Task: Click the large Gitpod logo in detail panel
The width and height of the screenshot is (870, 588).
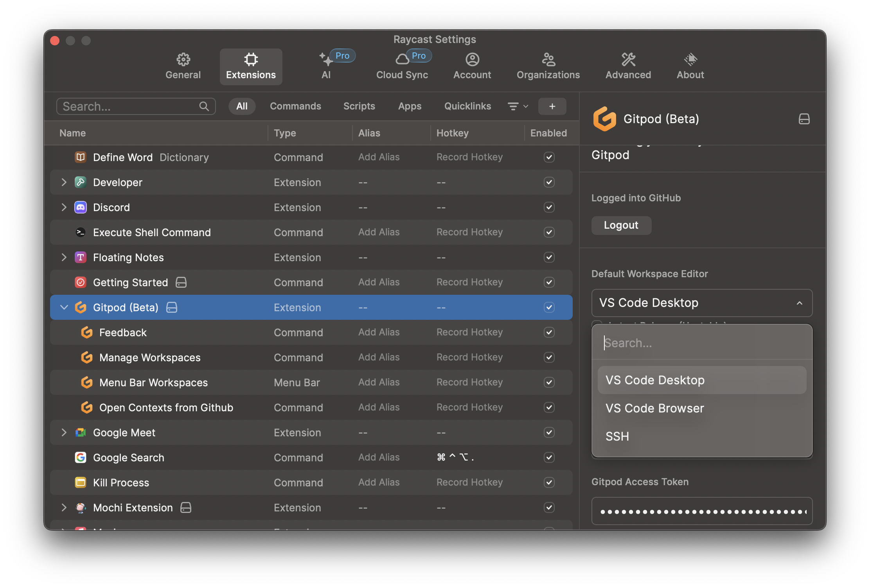Action: [604, 119]
